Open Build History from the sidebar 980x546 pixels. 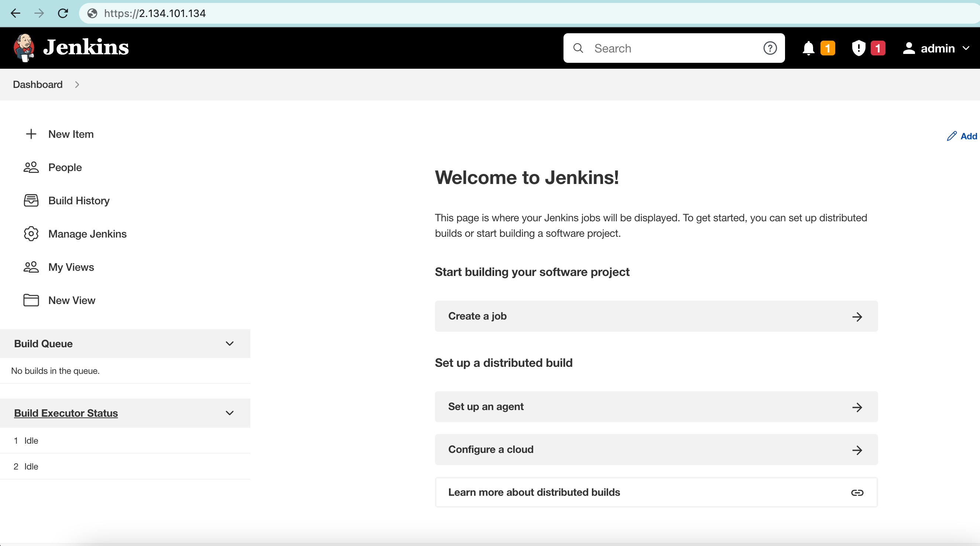click(31, 201)
